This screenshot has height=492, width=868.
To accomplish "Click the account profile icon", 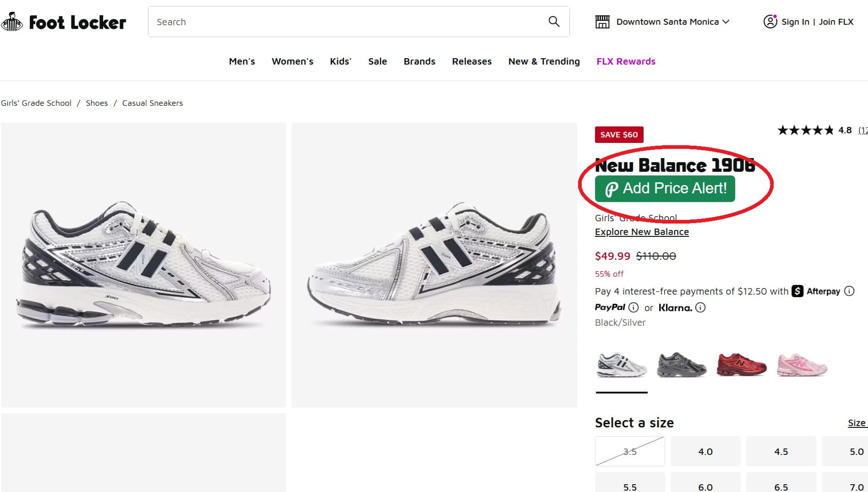I will pyautogui.click(x=770, y=22).
